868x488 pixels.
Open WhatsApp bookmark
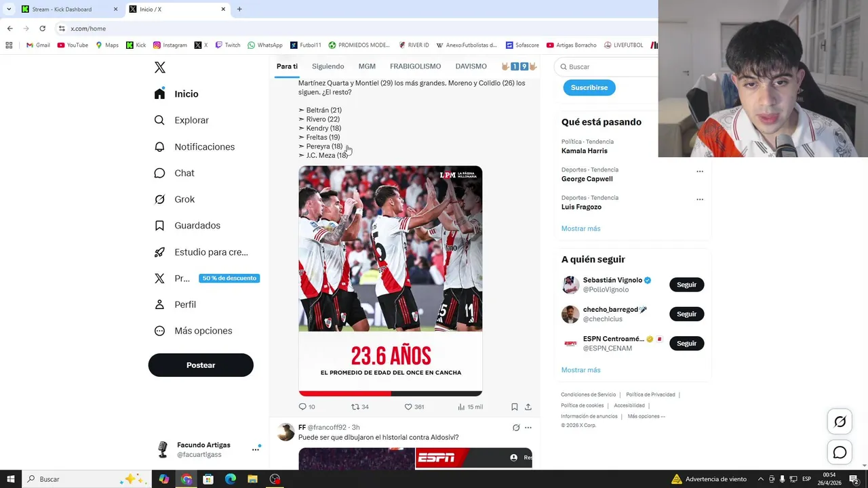(x=265, y=45)
